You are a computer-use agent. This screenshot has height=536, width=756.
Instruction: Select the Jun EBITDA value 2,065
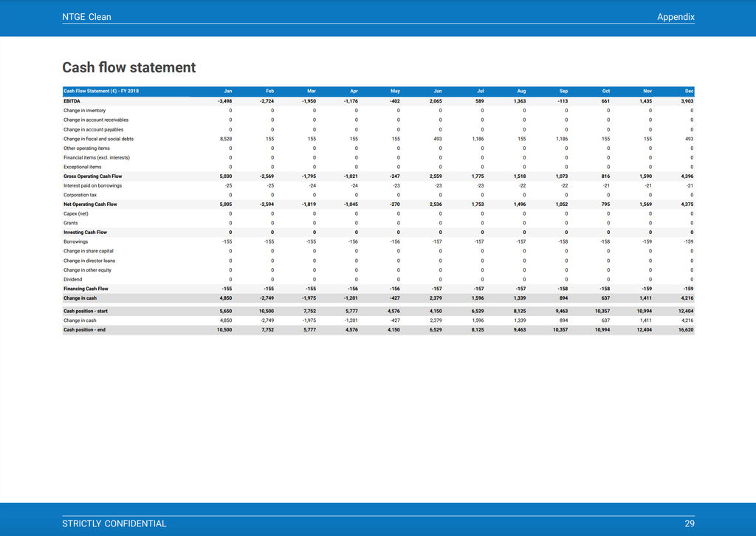tap(436, 100)
